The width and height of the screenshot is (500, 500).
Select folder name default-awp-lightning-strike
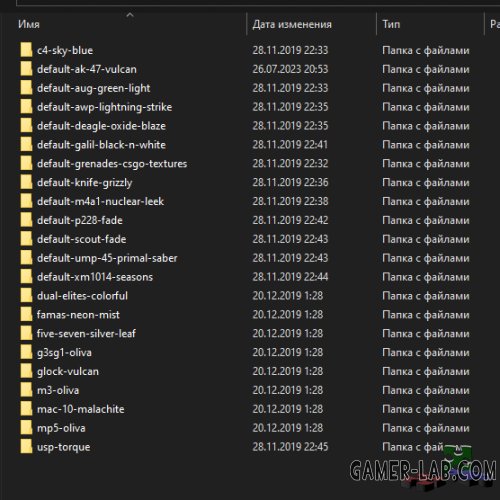(104, 107)
